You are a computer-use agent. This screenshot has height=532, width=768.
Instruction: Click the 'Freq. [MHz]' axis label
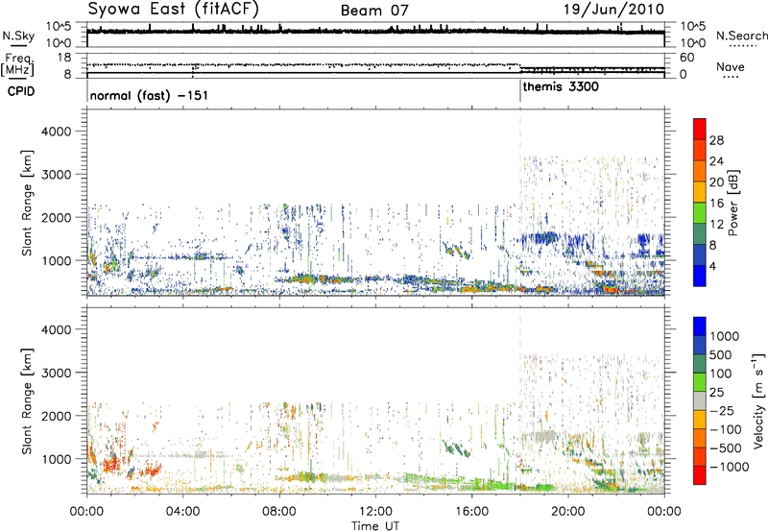tap(18, 64)
